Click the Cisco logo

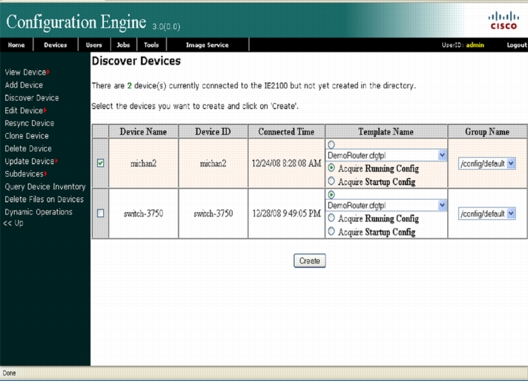pyautogui.click(x=503, y=21)
